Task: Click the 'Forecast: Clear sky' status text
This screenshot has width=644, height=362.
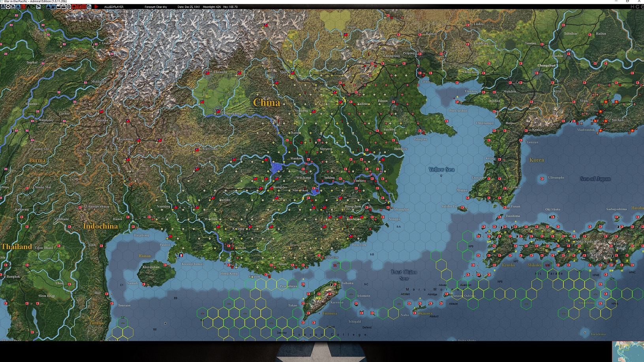Action: coord(156,7)
